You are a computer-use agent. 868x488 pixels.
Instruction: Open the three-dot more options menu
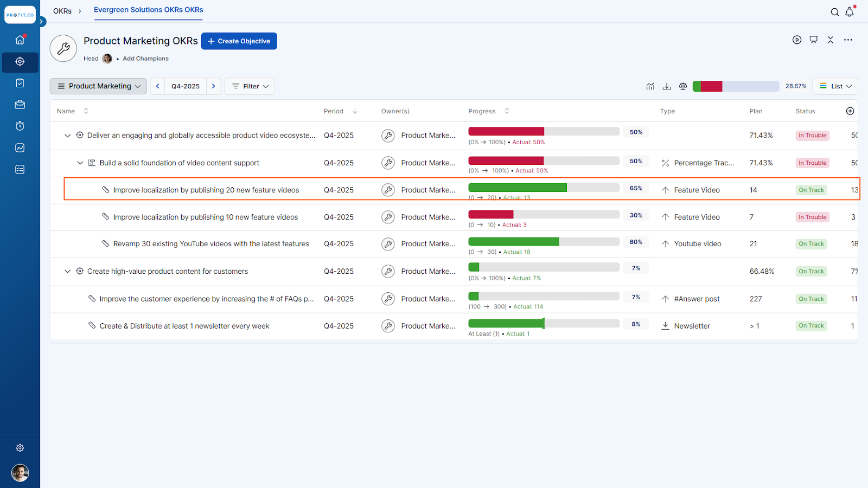[x=848, y=40]
